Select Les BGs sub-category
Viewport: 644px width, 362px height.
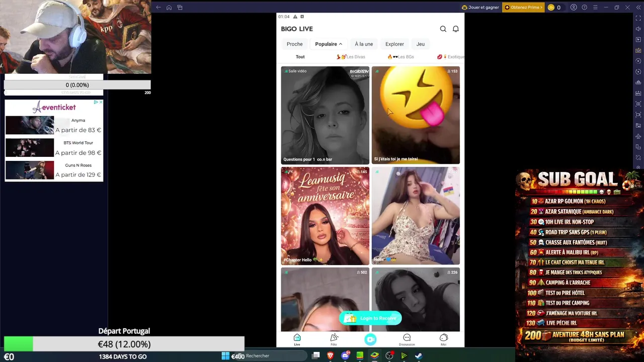(400, 57)
